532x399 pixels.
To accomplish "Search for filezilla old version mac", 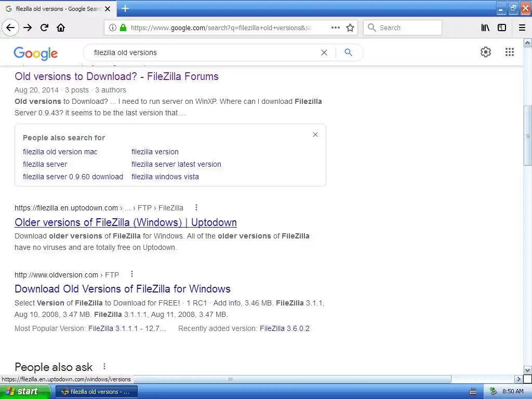I will coord(60,152).
